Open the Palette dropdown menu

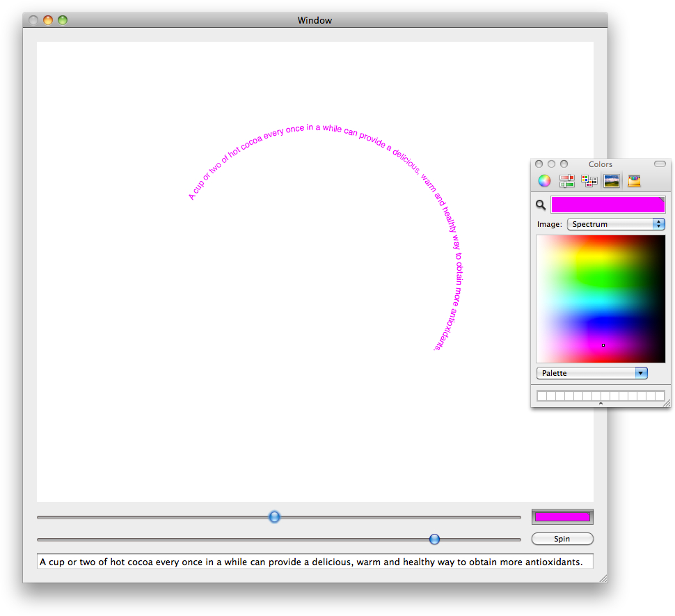[x=591, y=373]
